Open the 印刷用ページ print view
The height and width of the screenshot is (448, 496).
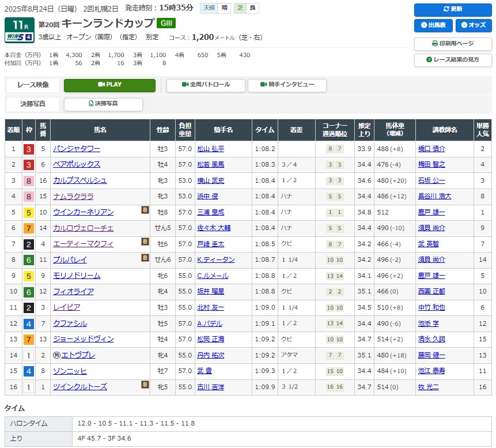point(453,44)
